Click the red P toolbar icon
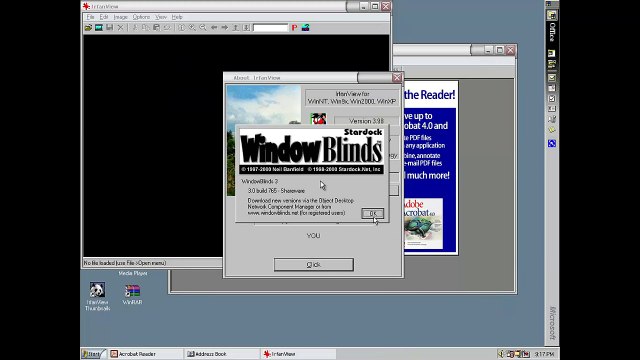Viewport: 640px width, 360px height. tap(294, 28)
